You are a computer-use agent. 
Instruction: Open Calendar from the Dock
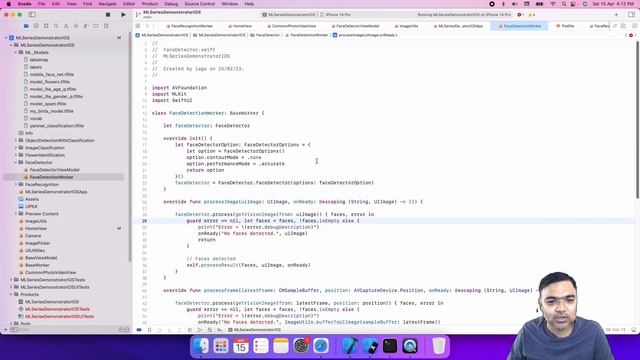point(241,346)
